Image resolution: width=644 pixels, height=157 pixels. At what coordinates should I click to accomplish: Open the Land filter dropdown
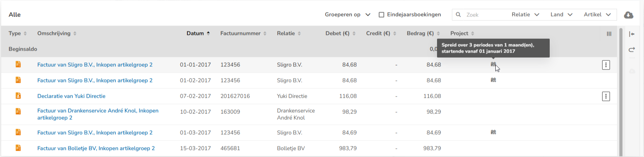(561, 15)
